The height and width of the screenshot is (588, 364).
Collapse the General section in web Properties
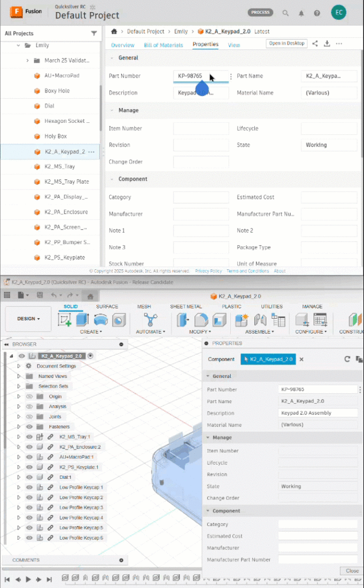tap(112, 58)
